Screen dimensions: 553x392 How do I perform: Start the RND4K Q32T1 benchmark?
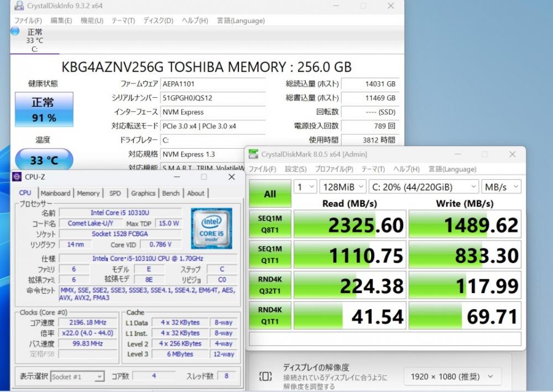[x=270, y=285]
